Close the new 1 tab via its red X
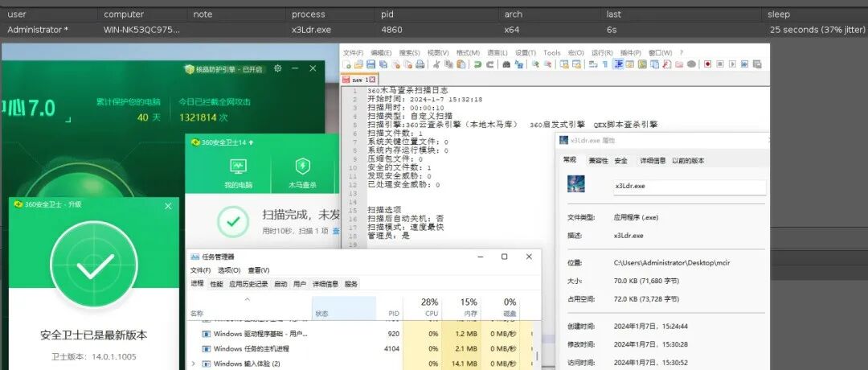Image resolution: width=868 pixels, height=370 pixels. point(373,80)
